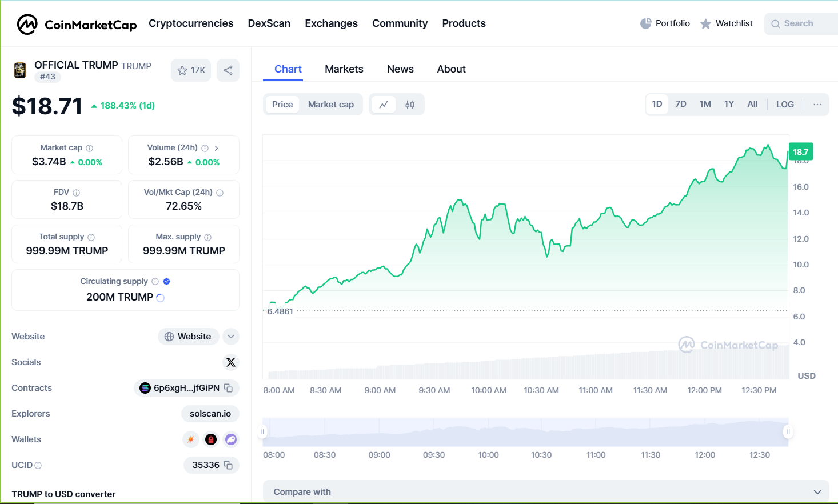Open the Cryptocurrencies menu
Viewport: 838px width, 504px height.
(x=191, y=23)
